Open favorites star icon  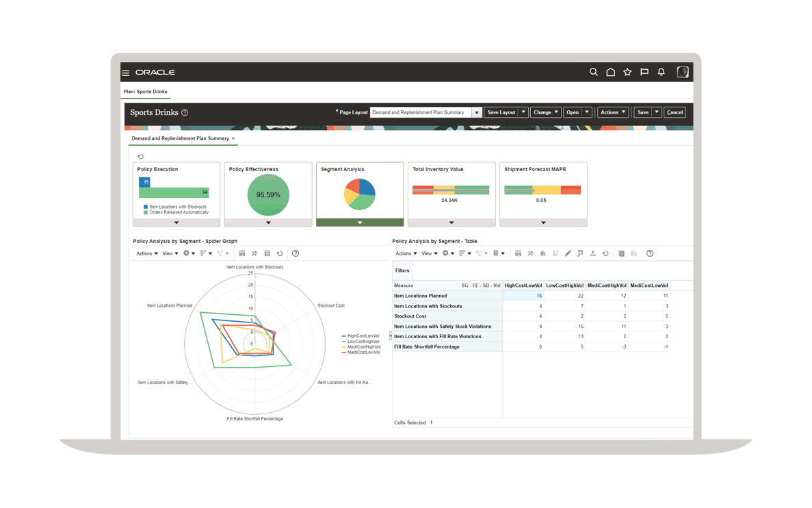tap(627, 72)
